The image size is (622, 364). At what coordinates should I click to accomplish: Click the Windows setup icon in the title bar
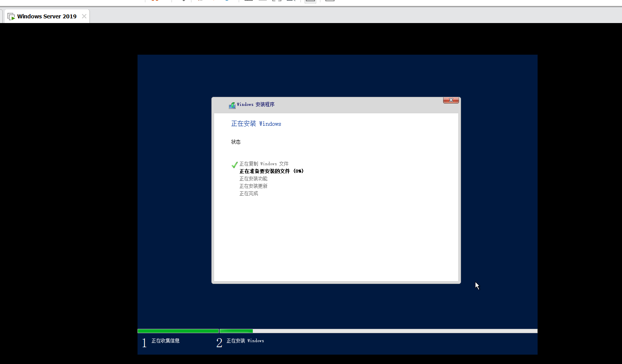tap(232, 105)
